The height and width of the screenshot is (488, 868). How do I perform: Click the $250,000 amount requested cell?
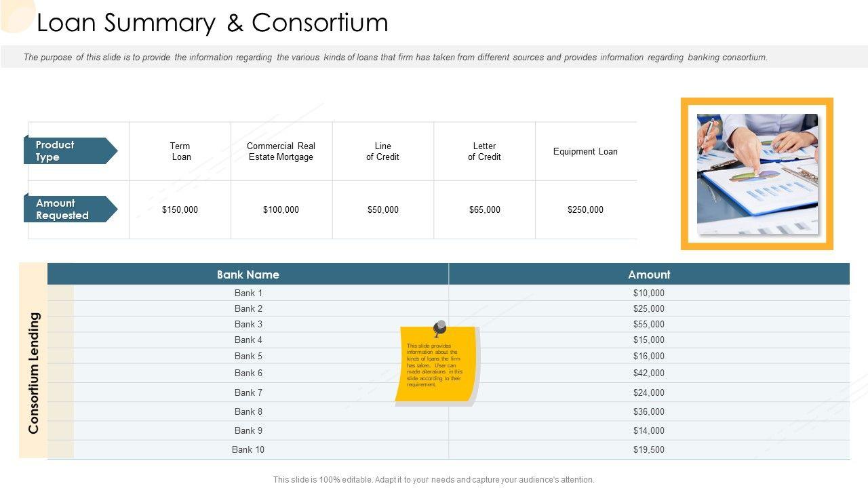pos(585,209)
